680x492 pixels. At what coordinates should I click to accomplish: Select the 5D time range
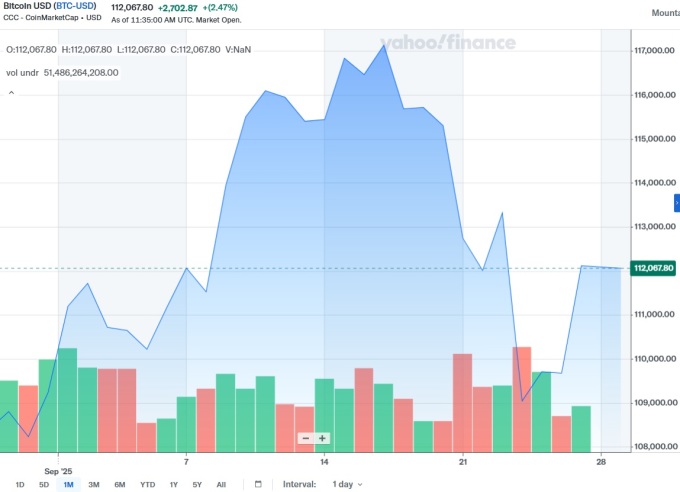(x=44, y=485)
